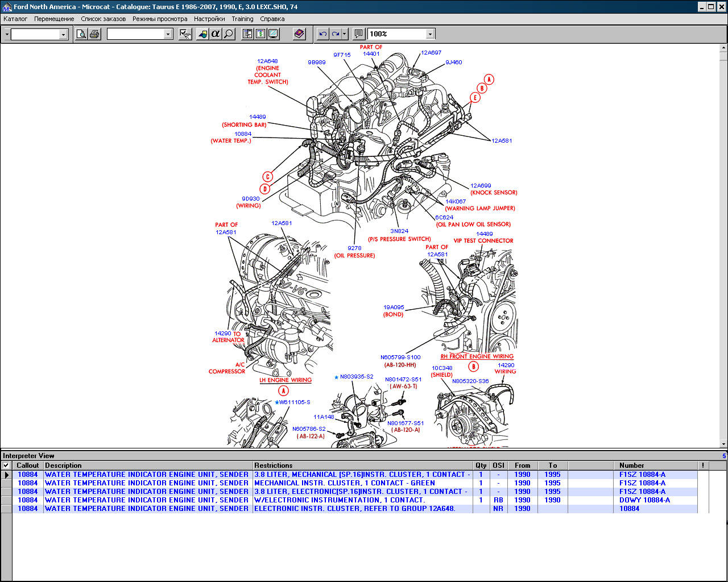The height and width of the screenshot is (582, 728).
Task: Click the magnifying glass search icon
Action: (228, 34)
